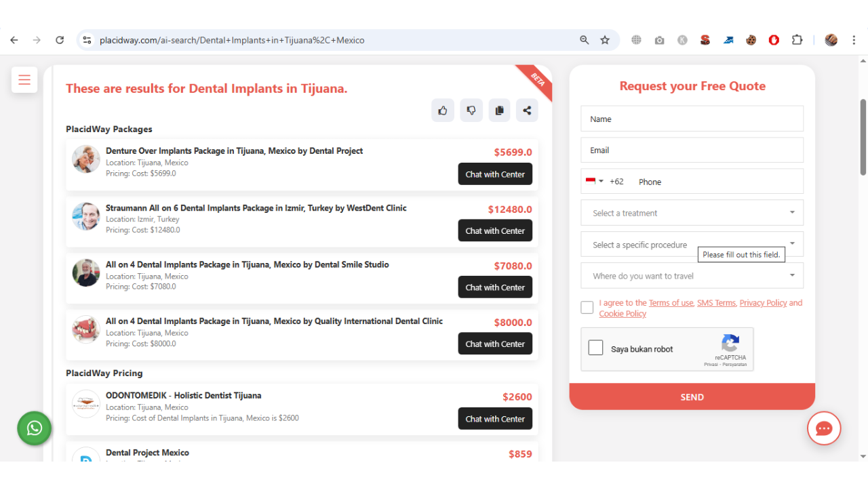The height and width of the screenshot is (488, 868).
Task: Copy the search results using the copy icon
Action: 499,110
